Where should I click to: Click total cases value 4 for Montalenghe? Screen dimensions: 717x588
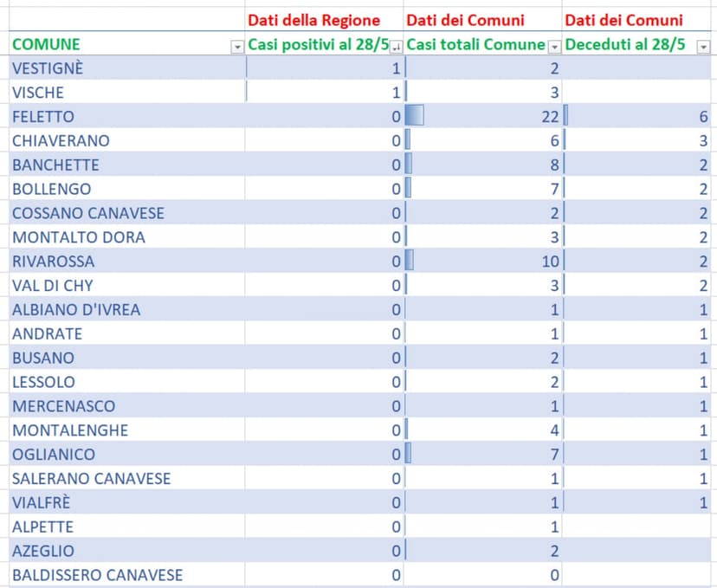point(554,430)
